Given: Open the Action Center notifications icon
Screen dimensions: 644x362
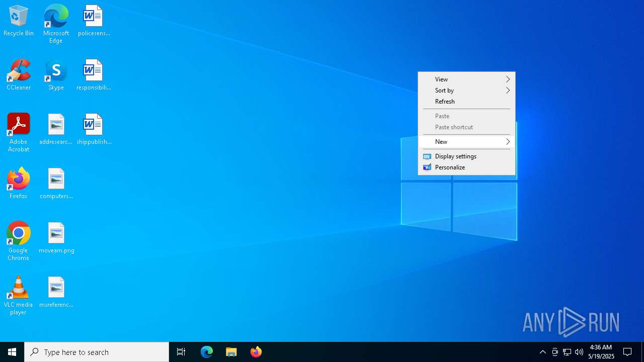Looking at the screenshot, I should click(627, 352).
